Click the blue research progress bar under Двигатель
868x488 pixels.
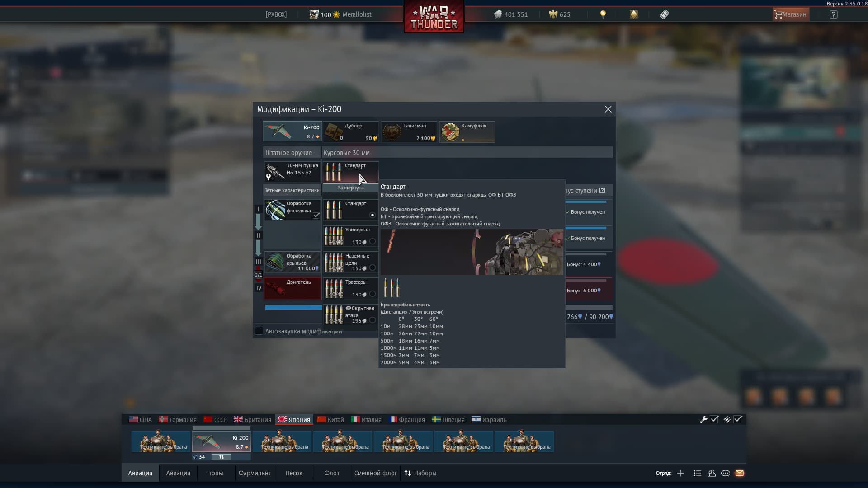(293, 308)
